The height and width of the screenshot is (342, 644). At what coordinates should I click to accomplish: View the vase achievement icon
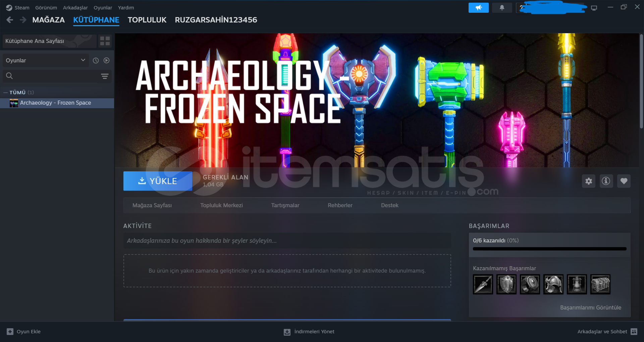(577, 284)
